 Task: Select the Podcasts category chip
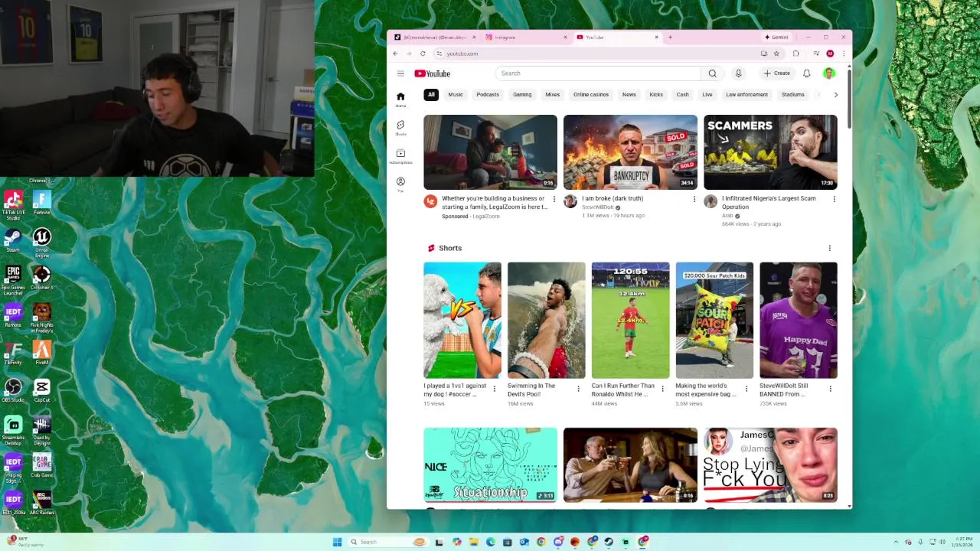click(488, 95)
